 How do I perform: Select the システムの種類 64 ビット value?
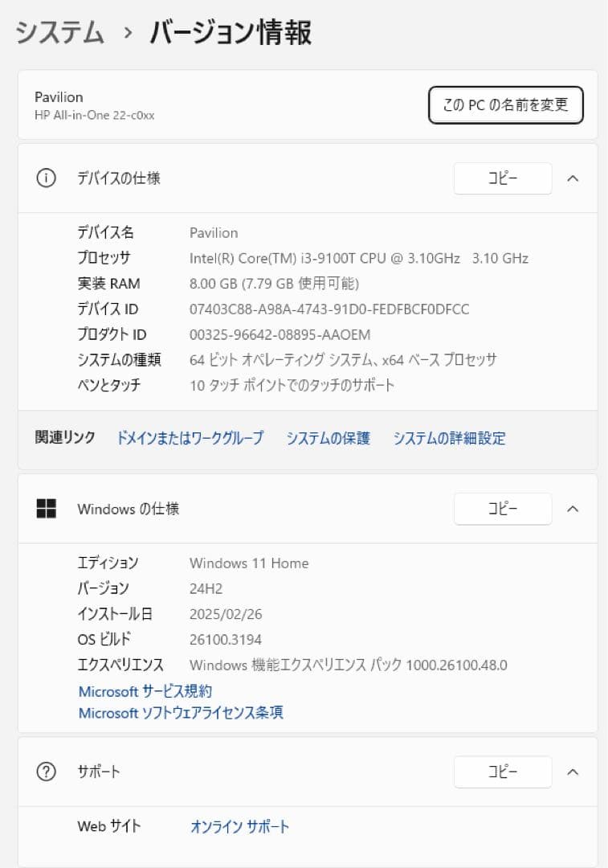pos(343,360)
